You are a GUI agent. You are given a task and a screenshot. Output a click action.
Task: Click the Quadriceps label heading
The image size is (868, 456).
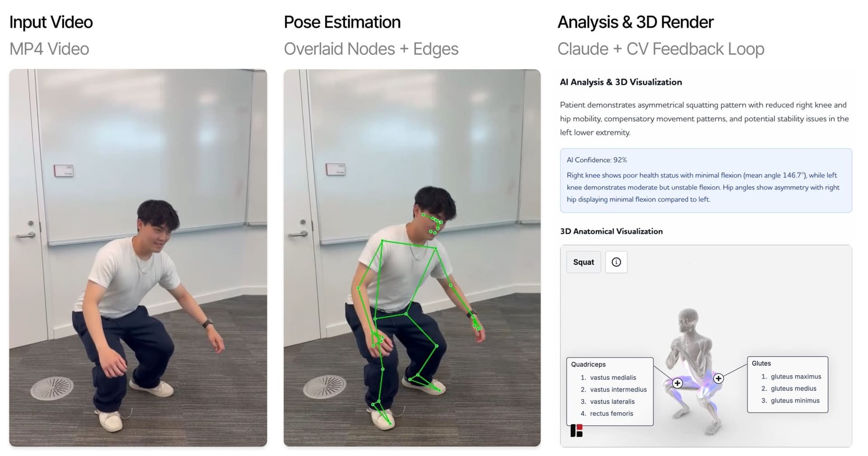(x=588, y=364)
